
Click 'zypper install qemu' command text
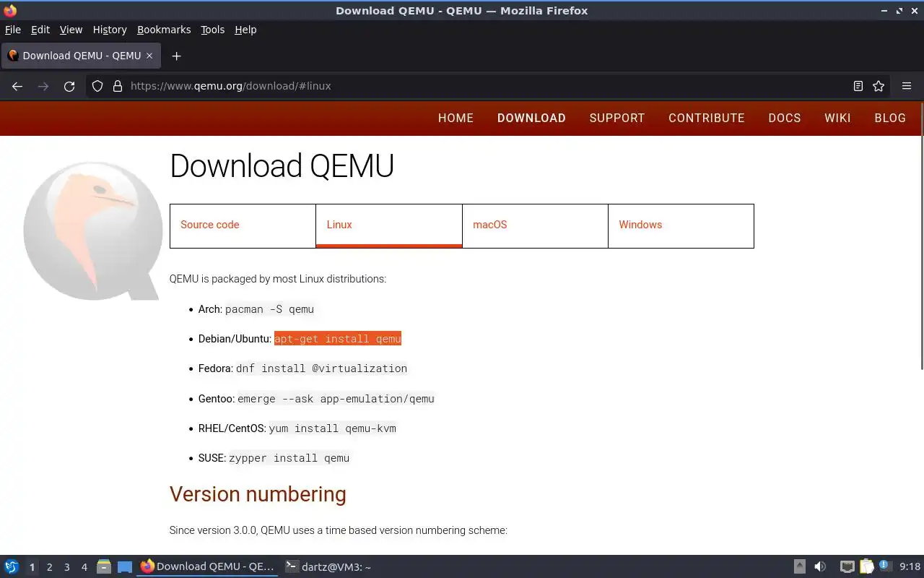point(289,458)
